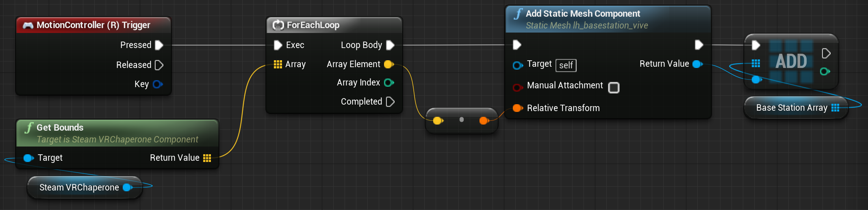Click the Get Bounds Target input pin
Screen dimensions: 868x210
click(28, 158)
